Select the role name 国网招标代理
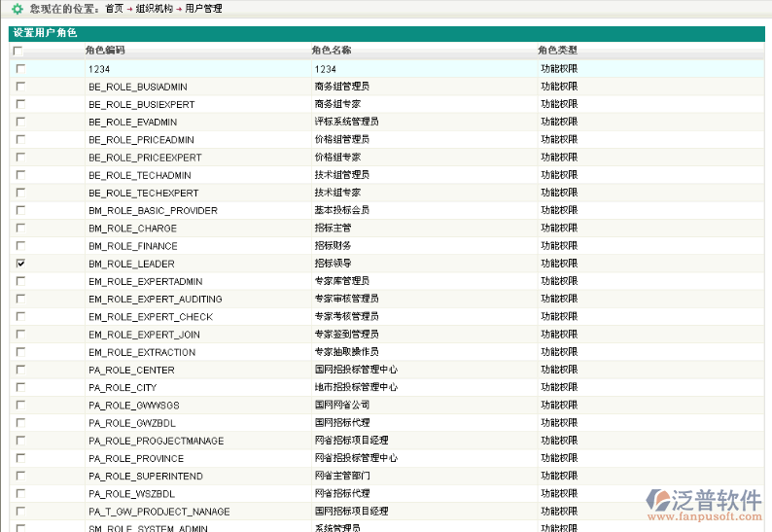 [342, 423]
